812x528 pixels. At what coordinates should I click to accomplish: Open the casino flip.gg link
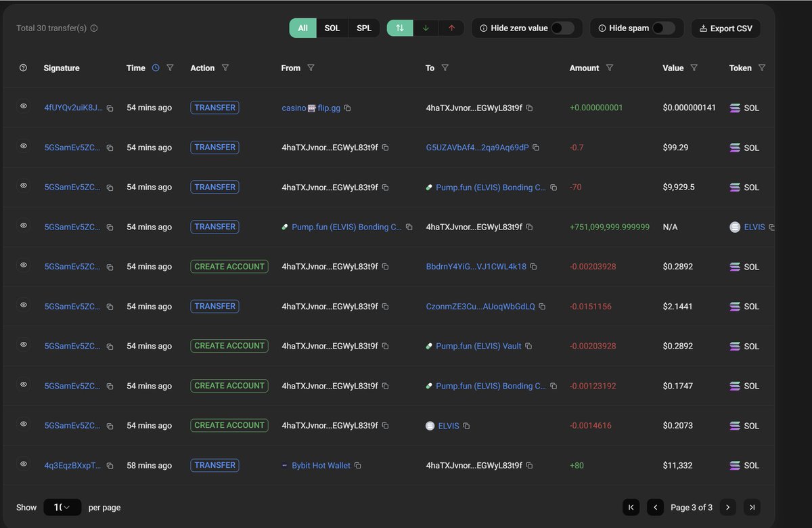pos(311,108)
